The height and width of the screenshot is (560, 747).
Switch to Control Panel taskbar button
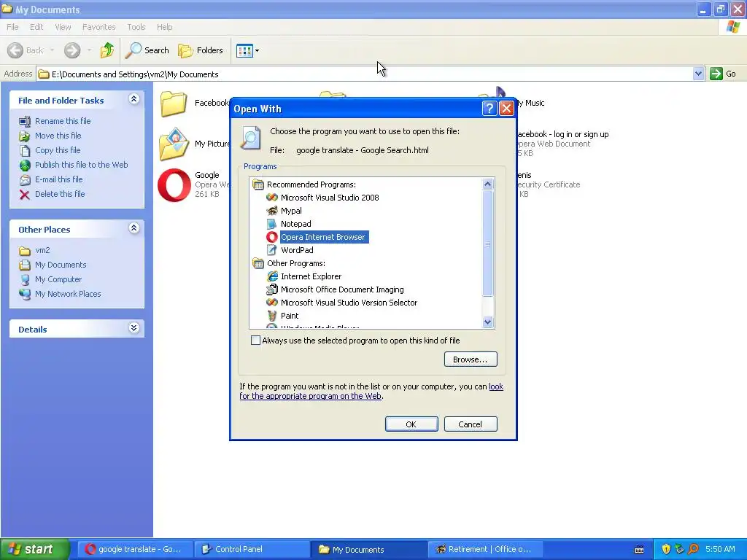[x=252, y=549]
